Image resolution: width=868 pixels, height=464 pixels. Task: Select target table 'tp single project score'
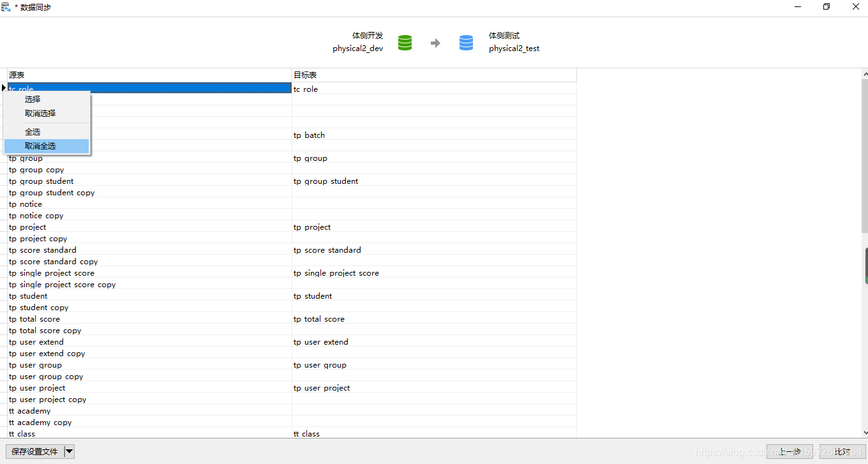tap(434, 273)
